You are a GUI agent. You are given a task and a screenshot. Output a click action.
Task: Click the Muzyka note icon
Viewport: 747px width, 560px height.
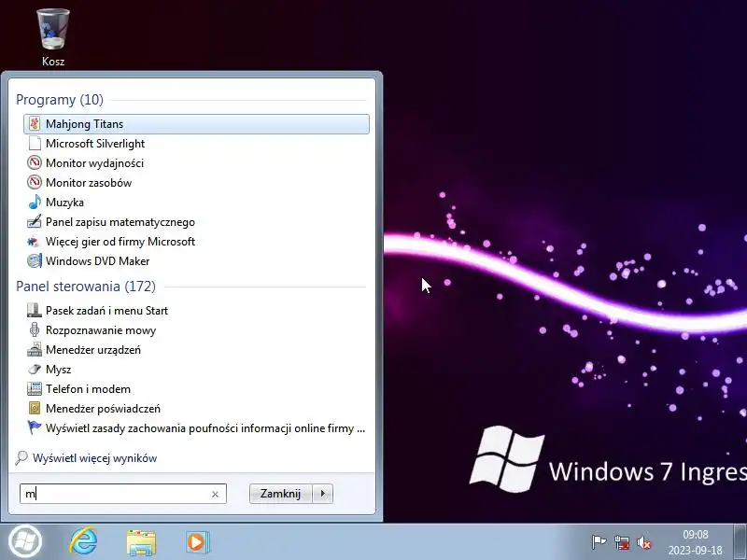point(35,202)
